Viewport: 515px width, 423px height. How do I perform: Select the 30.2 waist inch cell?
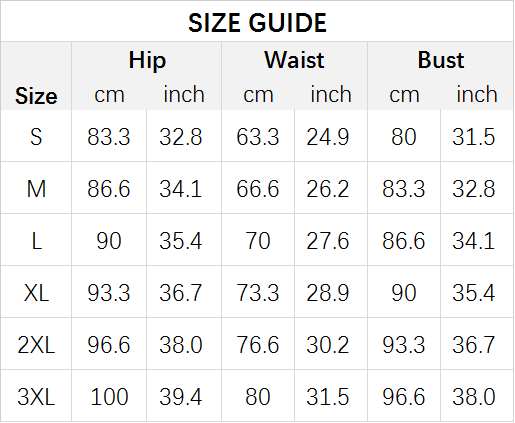328,345
